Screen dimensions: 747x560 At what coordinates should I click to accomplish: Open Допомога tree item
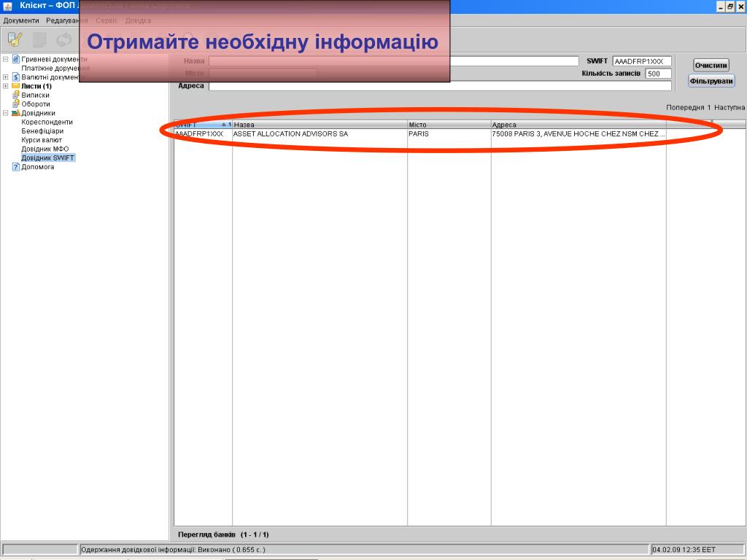point(38,167)
